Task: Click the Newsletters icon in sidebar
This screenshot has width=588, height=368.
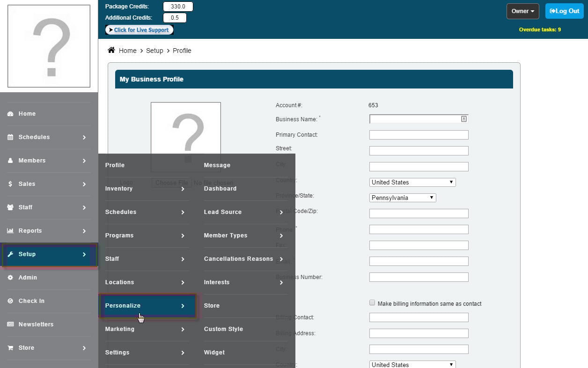Action: pyautogui.click(x=10, y=324)
